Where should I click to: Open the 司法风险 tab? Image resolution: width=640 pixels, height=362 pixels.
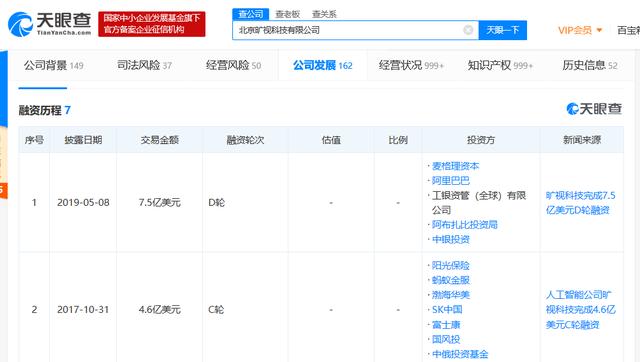(x=144, y=65)
